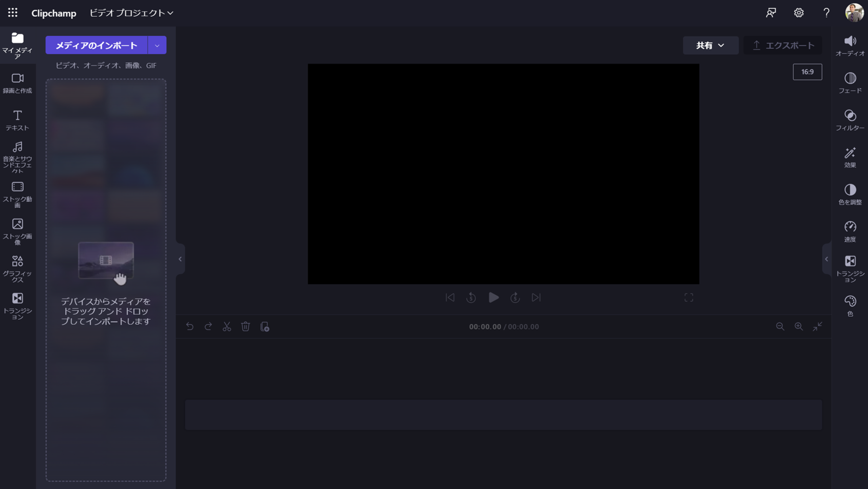Screen dimensions: 868x489
Task: Click the エクスポート button
Action: [x=783, y=45]
